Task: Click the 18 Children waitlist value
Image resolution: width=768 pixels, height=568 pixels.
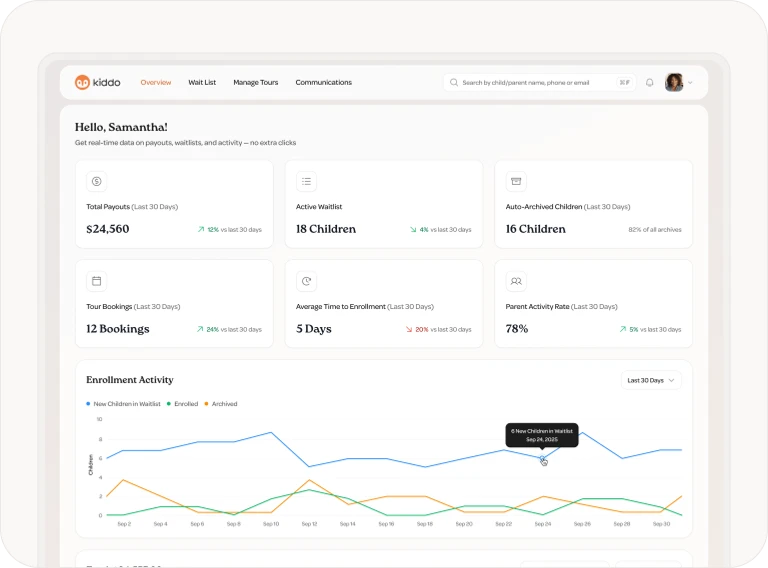Action: pos(326,229)
